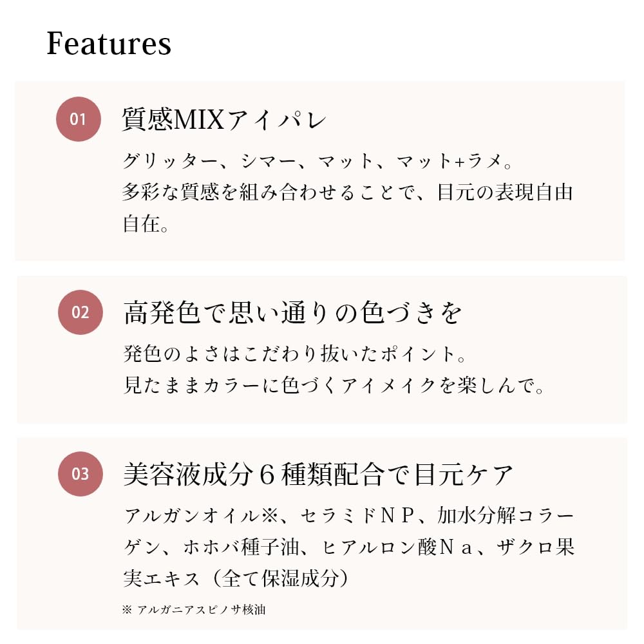Viewport: 644px width, 644px height.
Task: Click the line starting 見たままカラーに色づく
Action: (x=334, y=385)
